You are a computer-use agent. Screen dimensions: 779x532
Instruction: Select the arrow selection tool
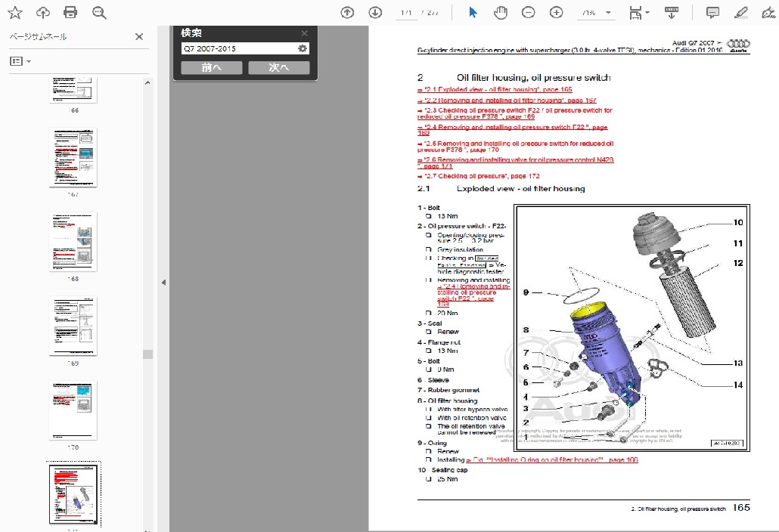[x=473, y=13]
